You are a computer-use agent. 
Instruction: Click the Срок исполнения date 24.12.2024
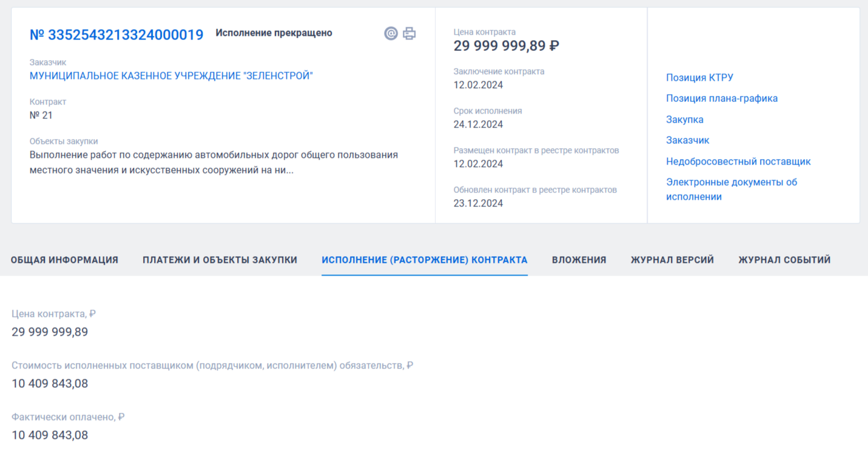479,124
